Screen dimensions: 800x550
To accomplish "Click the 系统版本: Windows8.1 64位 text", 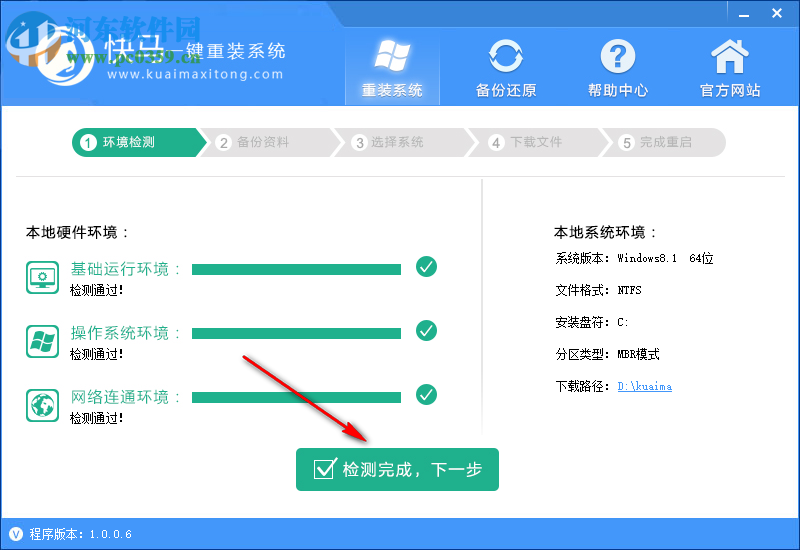I will click(634, 258).
